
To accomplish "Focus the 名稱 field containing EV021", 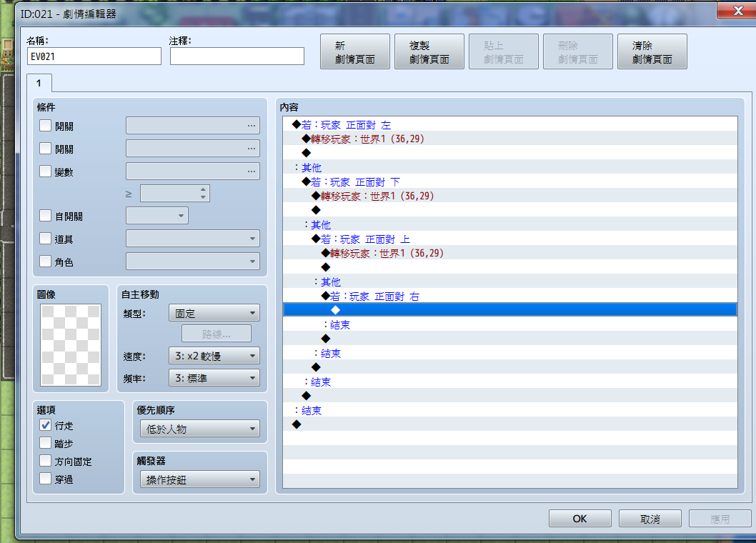I will pos(94,56).
